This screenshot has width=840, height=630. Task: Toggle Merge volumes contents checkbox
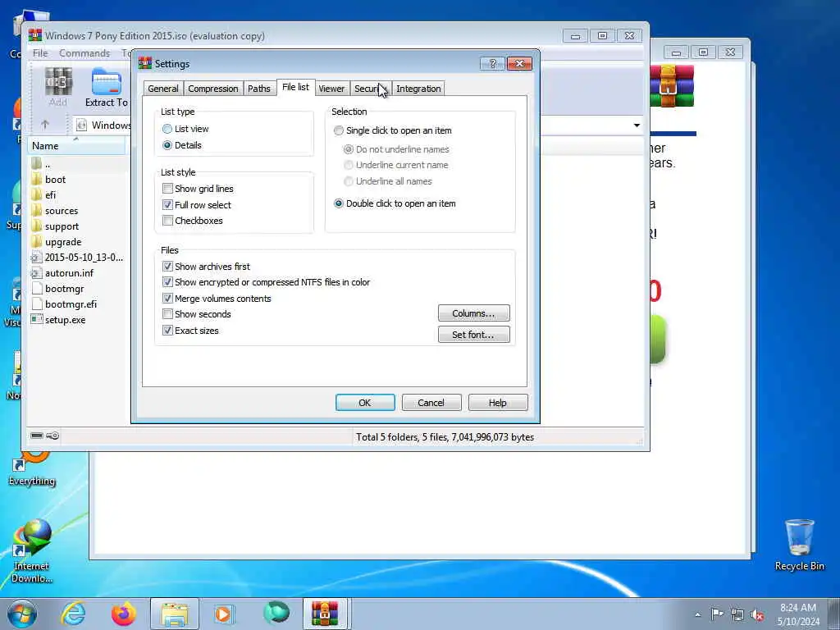click(x=167, y=299)
